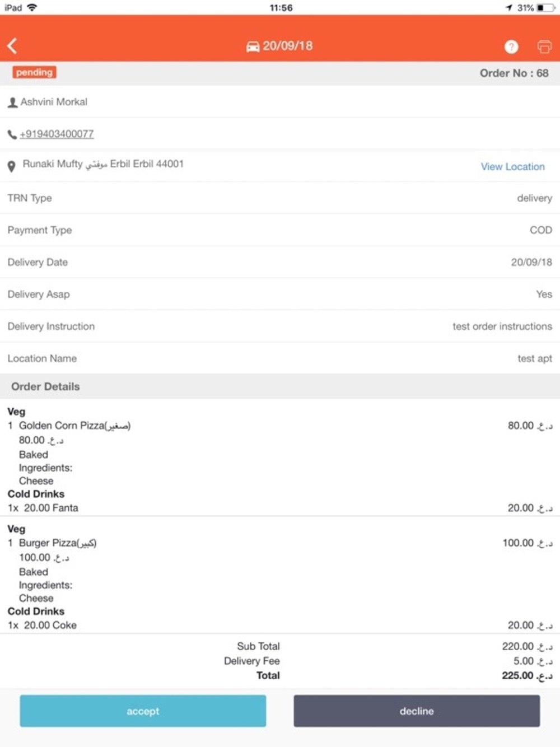Go back using the left arrow
Screen dimensions: 560x747
click(12, 46)
